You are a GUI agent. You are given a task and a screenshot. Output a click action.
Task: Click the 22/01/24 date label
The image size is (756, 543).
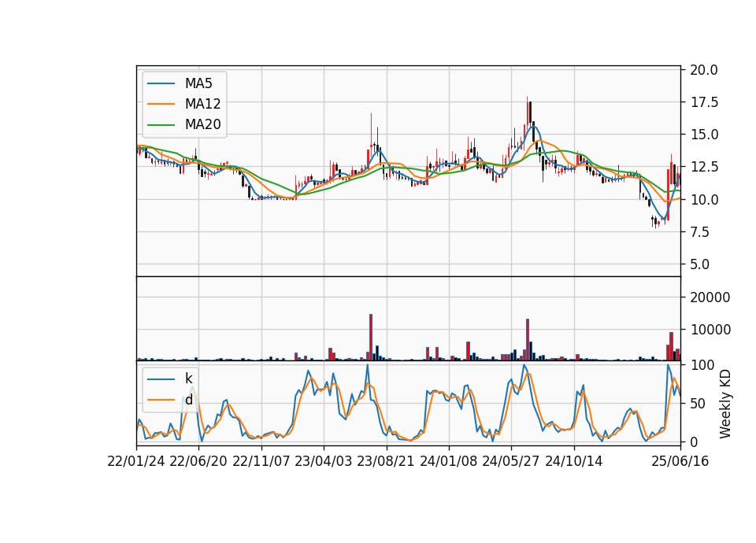[136, 462]
